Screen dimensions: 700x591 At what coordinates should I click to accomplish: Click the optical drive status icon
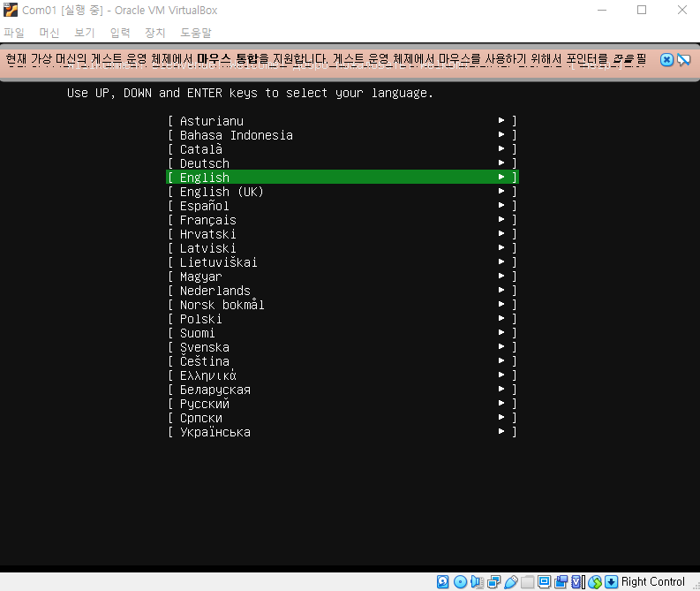point(460,581)
